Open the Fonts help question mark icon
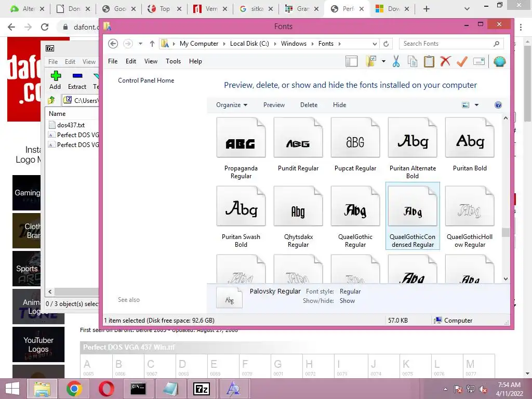532x399 pixels. 498,105
